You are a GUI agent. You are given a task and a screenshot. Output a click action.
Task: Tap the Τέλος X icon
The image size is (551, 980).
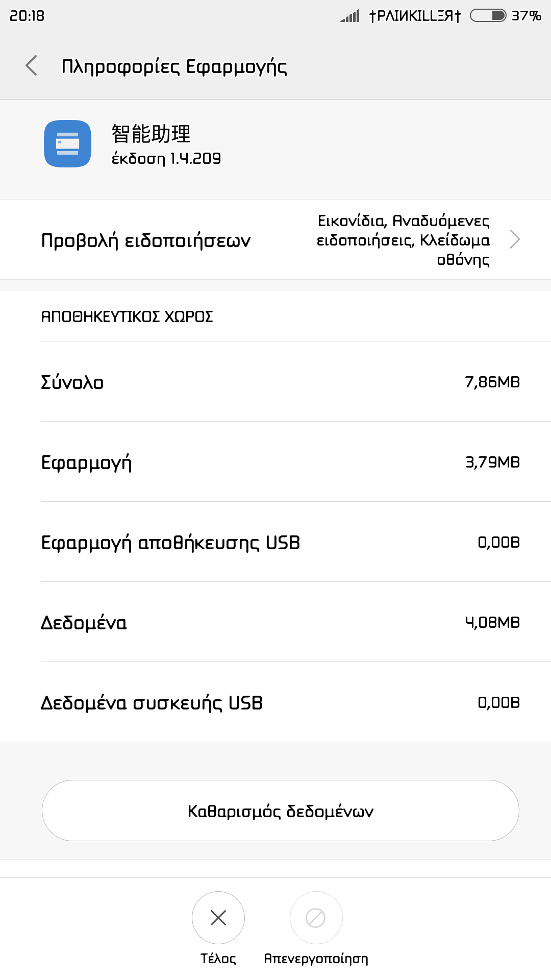click(x=218, y=918)
